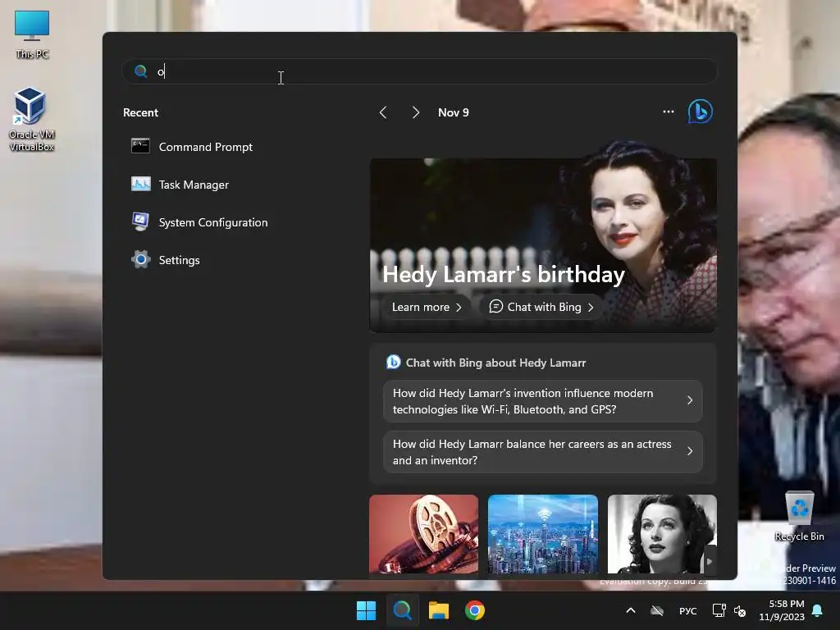Open This PC desktop icon
Screen dimensions: 840x630
(32, 34)
